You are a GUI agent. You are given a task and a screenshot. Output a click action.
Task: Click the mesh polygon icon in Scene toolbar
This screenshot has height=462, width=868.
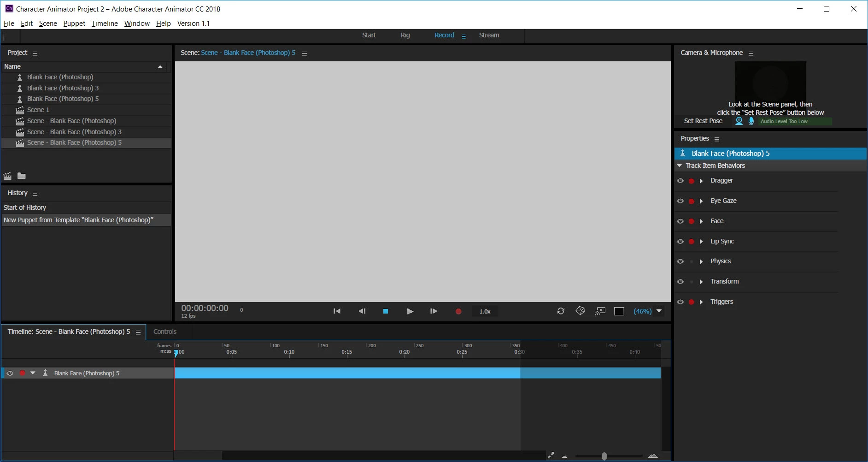tap(581, 311)
